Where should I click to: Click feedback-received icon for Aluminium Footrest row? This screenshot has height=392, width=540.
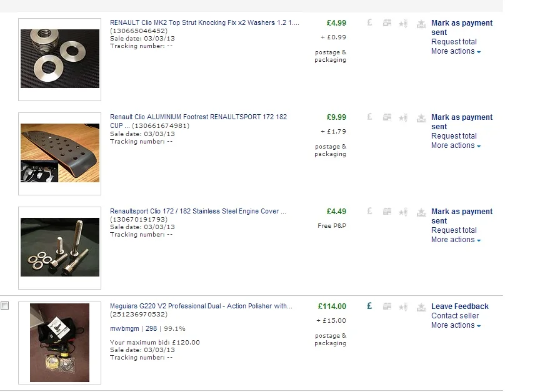click(421, 118)
